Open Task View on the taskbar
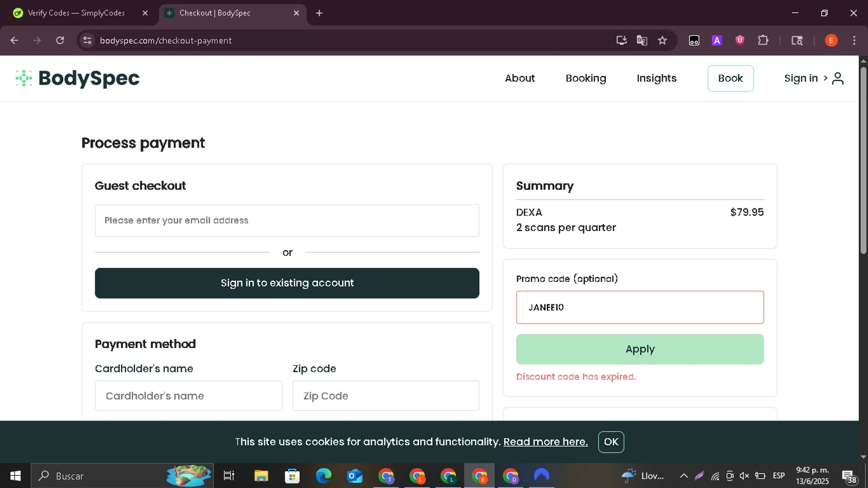The height and width of the screenshot is (488, 868). pyautogui.click(x=229, y=476)
